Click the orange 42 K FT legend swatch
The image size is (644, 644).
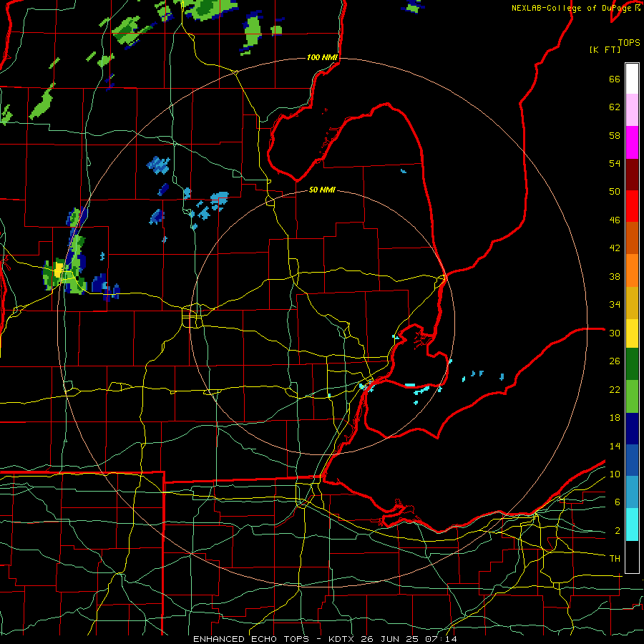632,270
